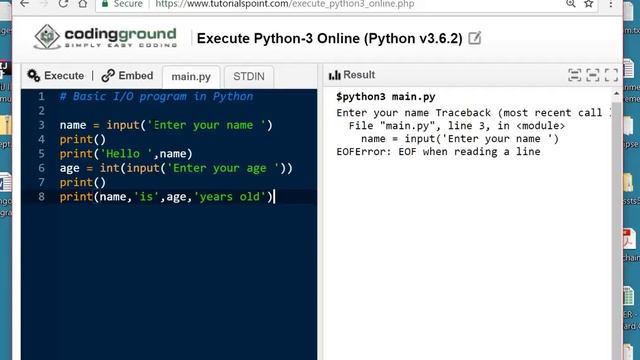The image size is (640, 360).
Task: Switch to the main.py tab
Action: point(191,77)
